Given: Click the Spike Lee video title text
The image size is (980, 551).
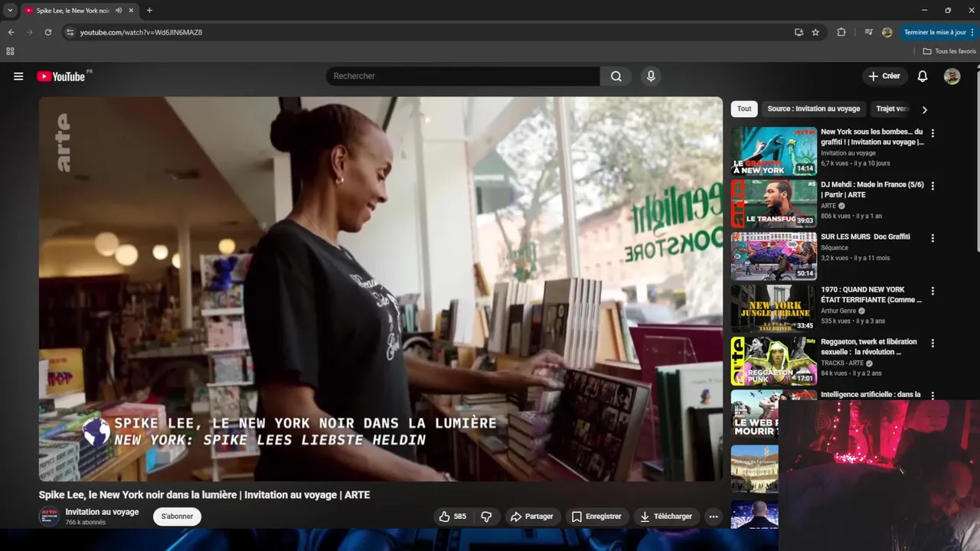Looking at the screenshot, I should click(204, 495).
